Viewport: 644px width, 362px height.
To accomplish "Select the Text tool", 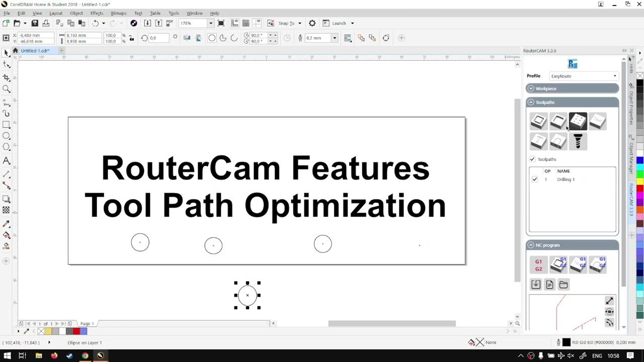I will point(6,161).
